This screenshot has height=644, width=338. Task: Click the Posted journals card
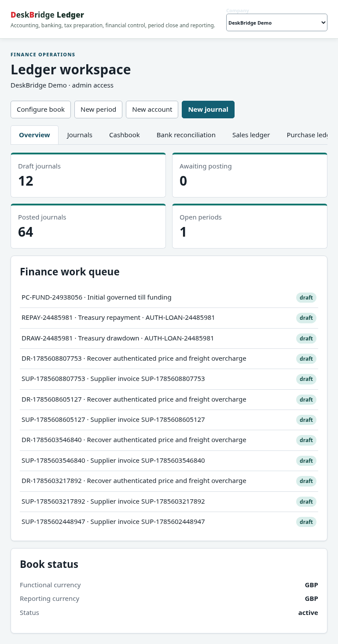88,226
